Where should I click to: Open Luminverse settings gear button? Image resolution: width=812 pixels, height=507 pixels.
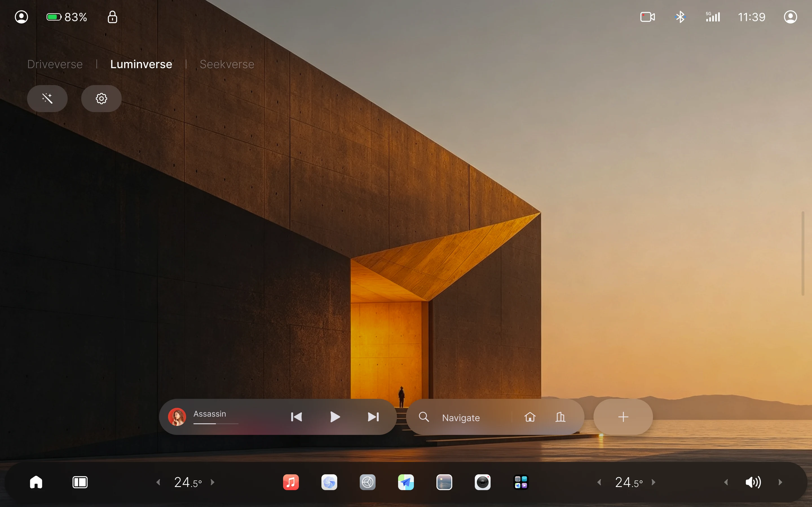click(101, 99)
